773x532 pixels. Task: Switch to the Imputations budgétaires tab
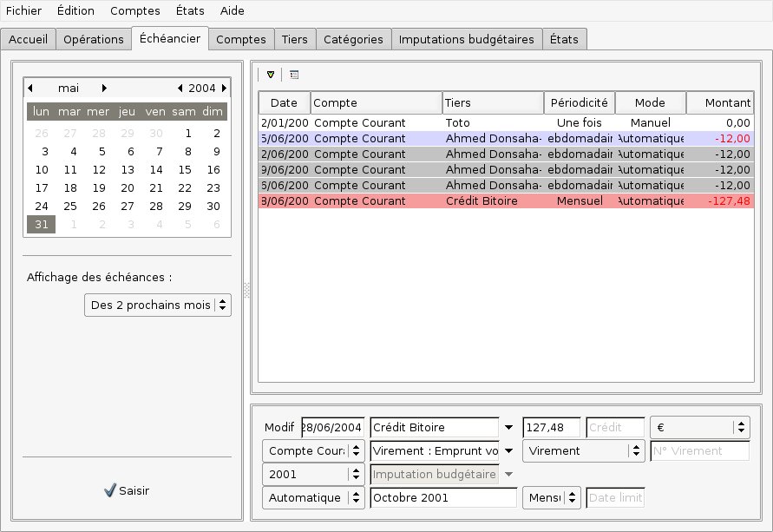[x=467, y=39]
